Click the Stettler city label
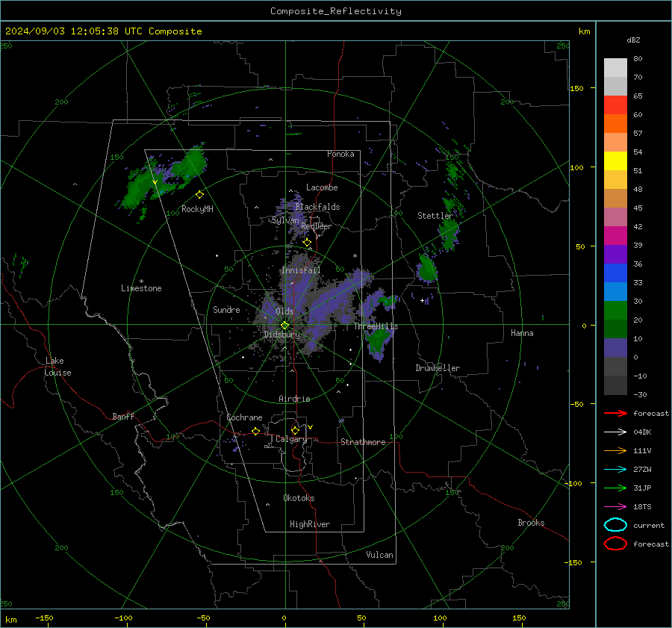The height and width of the screenshot is (628, 672). (435, 216)
